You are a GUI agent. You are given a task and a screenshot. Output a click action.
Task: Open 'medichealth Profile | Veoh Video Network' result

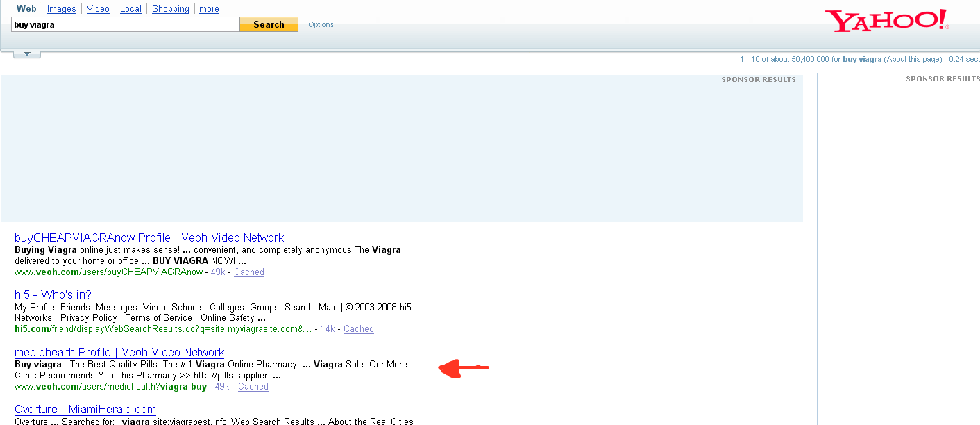[x=119, y=352]
